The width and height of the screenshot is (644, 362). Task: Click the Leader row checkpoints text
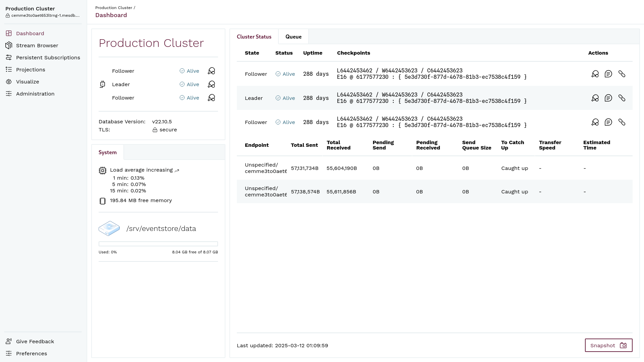432,98
